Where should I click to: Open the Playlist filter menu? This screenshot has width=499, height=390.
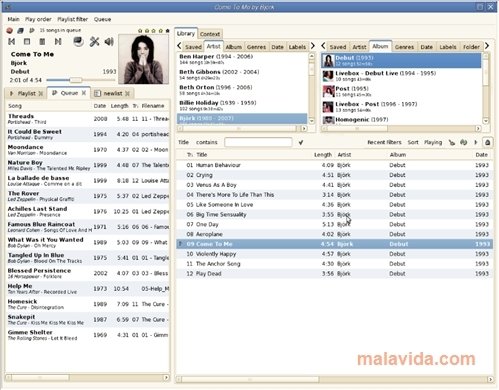(73, 19)
